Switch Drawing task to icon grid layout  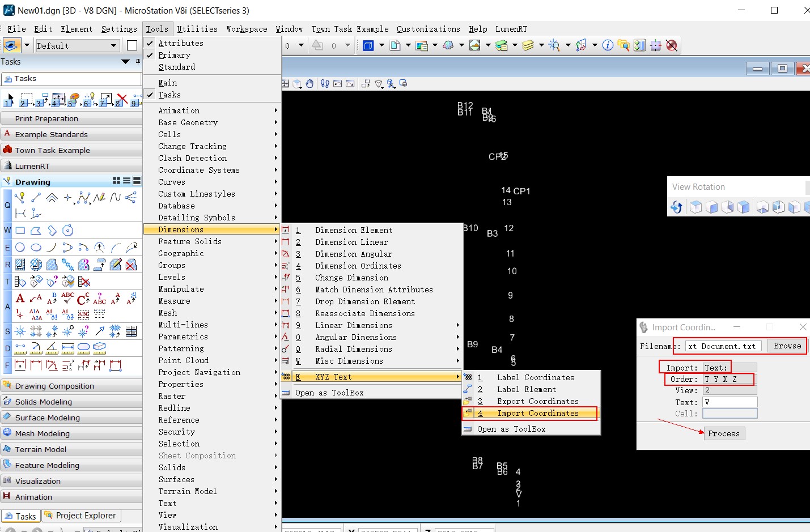coord(117,181)
